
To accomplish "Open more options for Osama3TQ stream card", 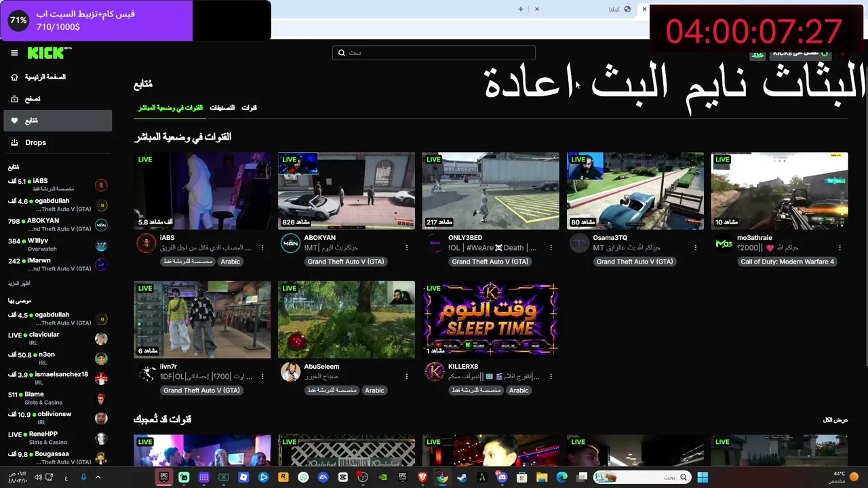I will tap(696, 248).
